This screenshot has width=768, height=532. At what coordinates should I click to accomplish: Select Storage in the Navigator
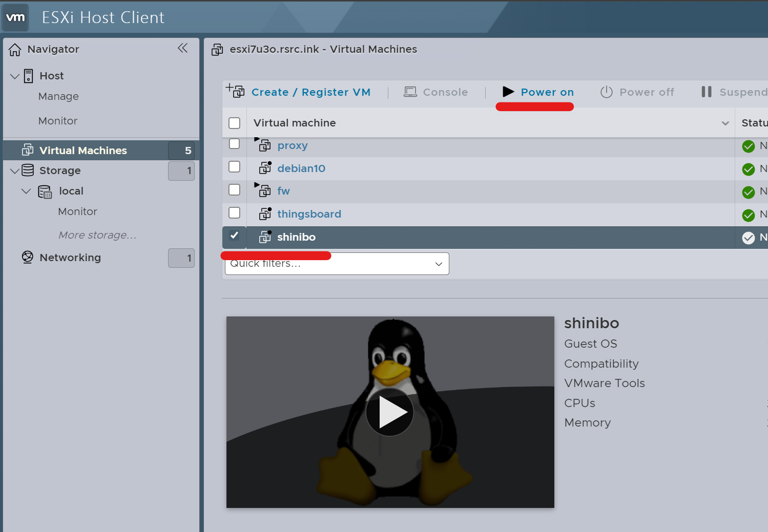click(60, 171)
